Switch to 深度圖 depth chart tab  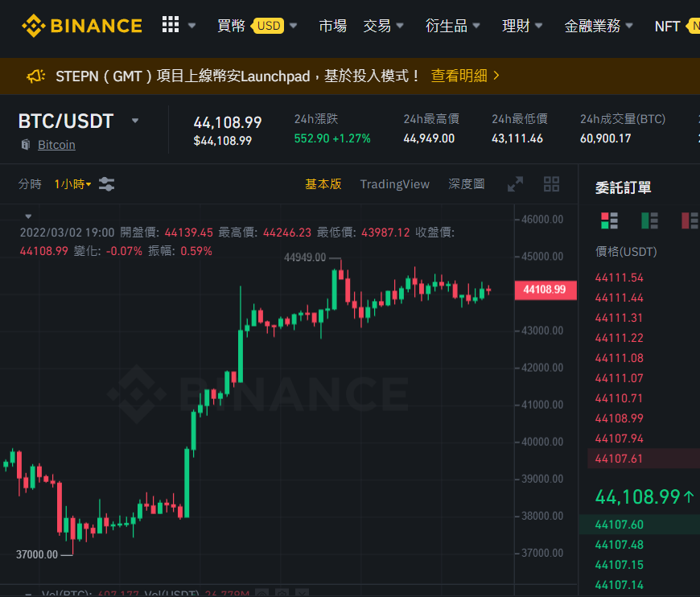click(467, 184)
